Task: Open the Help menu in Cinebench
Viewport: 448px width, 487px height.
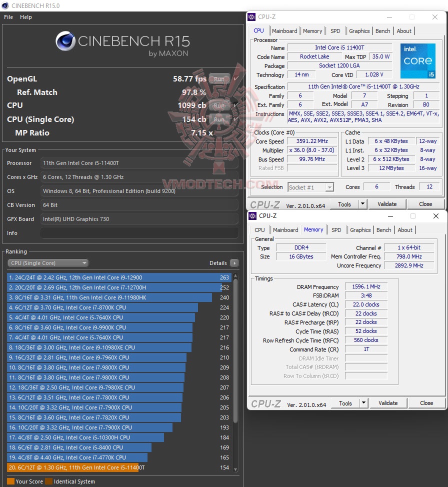Action: [x=26, y=17]
